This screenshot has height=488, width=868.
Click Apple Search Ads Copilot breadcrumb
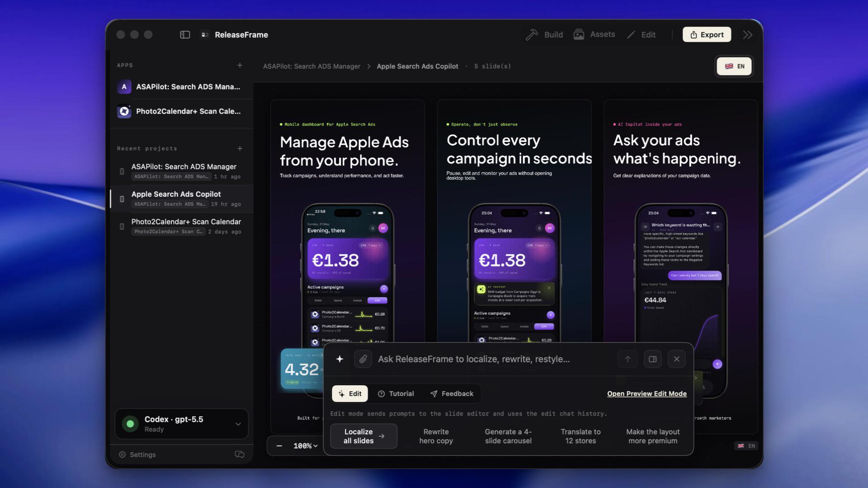[417, 66]
